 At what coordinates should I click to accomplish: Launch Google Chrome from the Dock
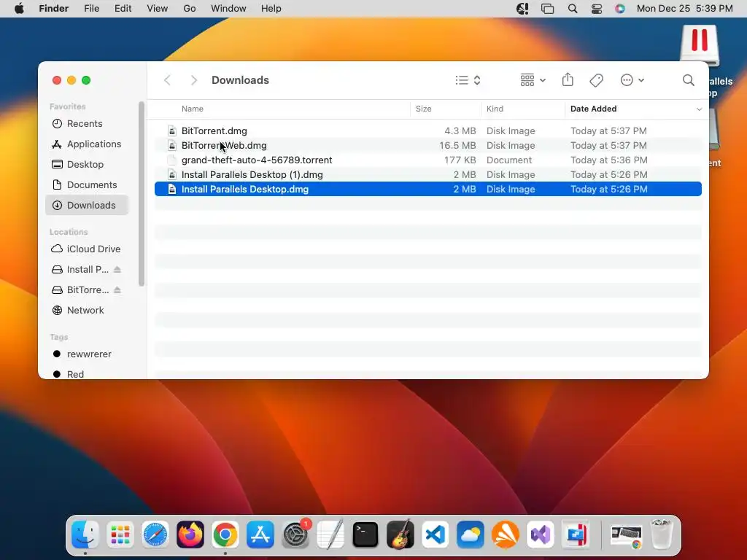pos(225,534)
